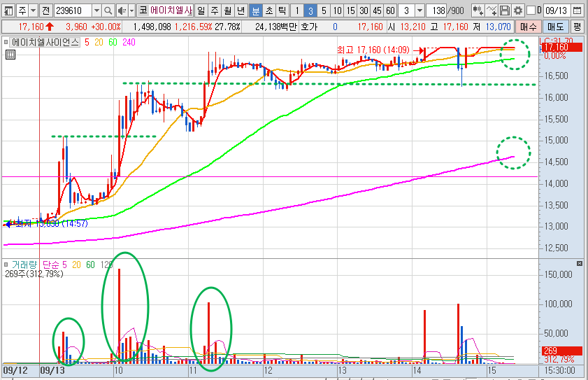Click the blue 매도 sell button

click(x=555, y=27)
